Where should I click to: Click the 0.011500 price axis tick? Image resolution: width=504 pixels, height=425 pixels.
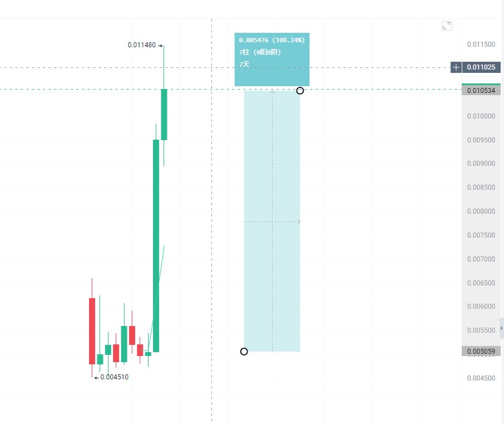(481, 45)
